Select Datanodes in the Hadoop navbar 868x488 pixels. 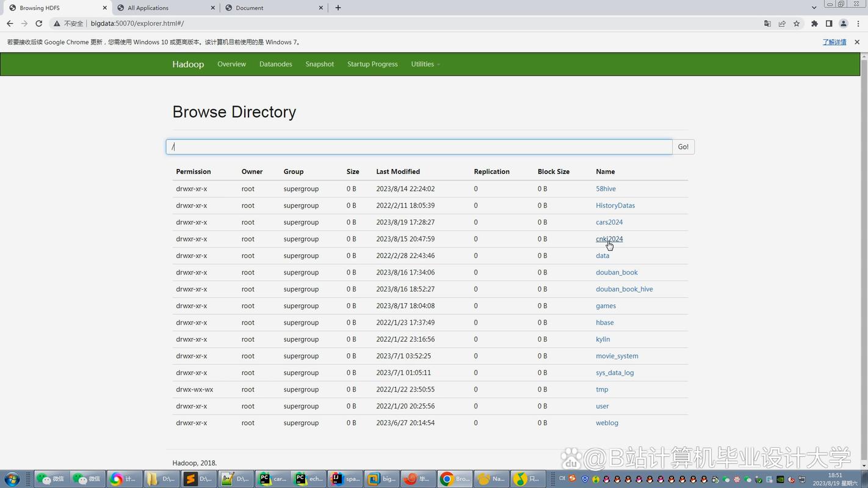275,63
